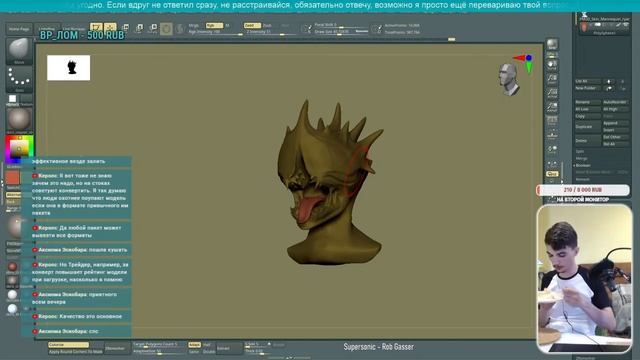Select the large grey material sphere at left
Image resolution: width=640 pixels, height=360 pixels.
coord(16,227)
